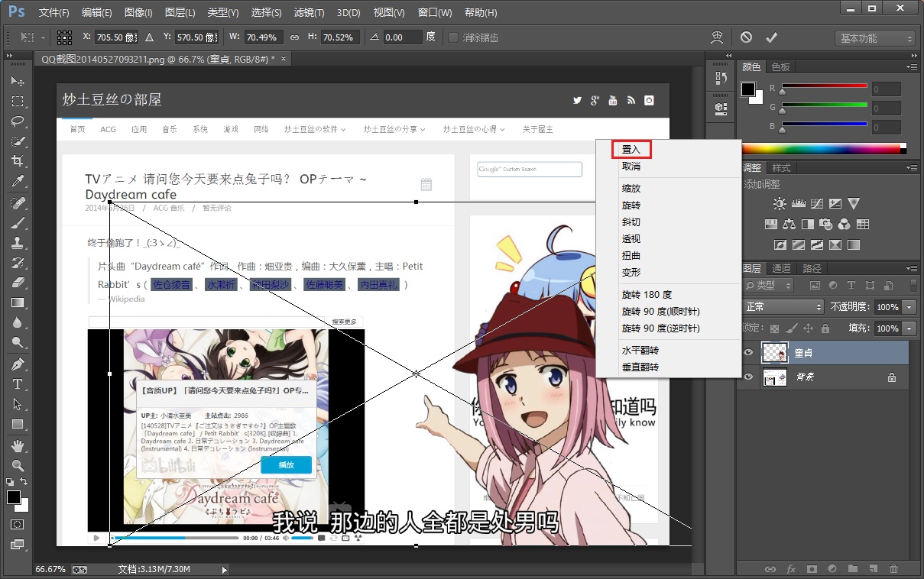
Task: Open the 不透明度 opacity dropdown arrow
Action: [909, 307]
